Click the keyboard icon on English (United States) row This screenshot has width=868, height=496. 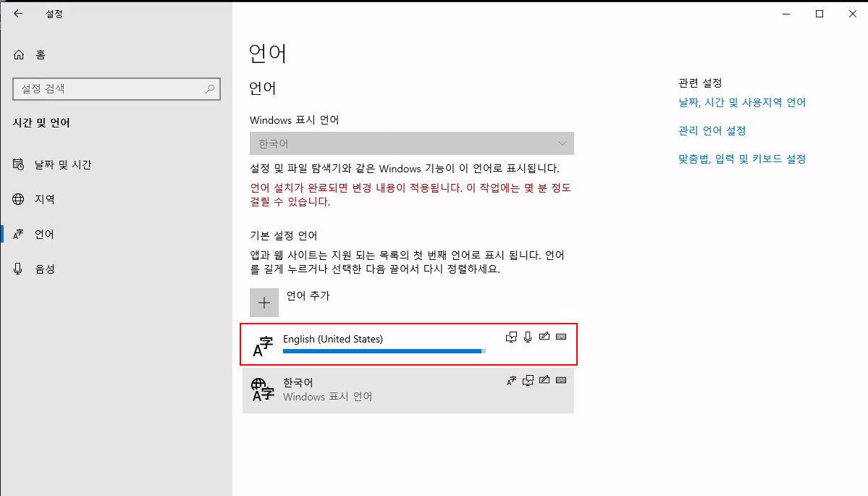coord(561,337)
